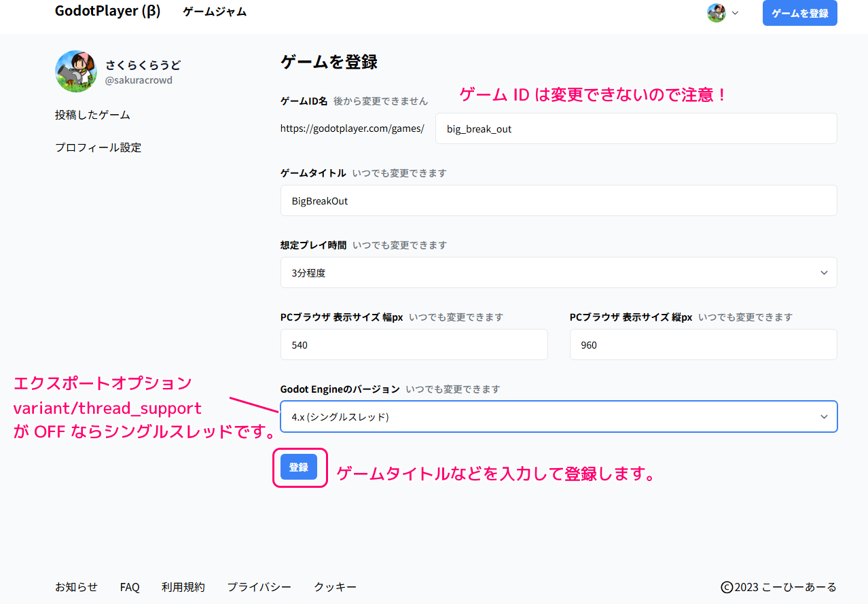The image size is (868, 604).
Task: Open the クッキー footer link
Action: point(336,587)
